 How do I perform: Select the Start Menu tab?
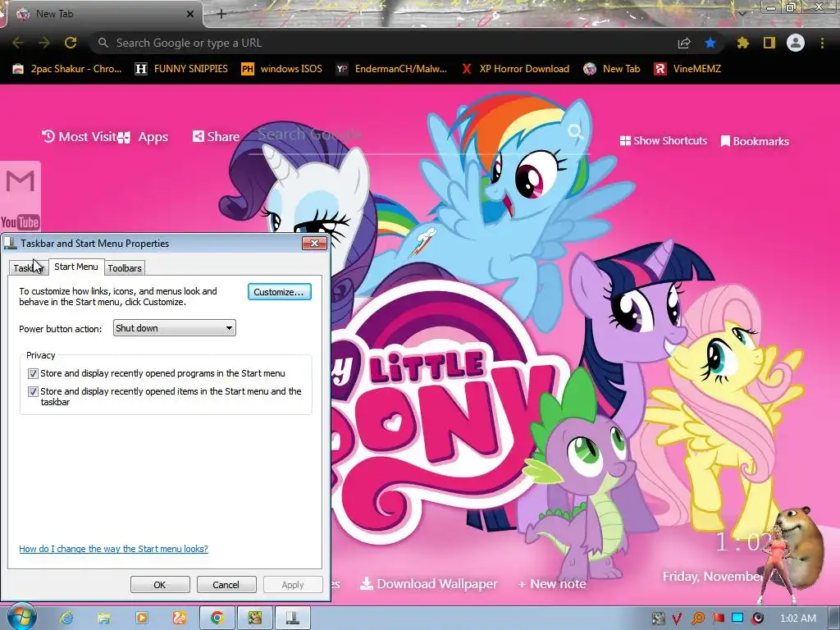tap(76, 267)
